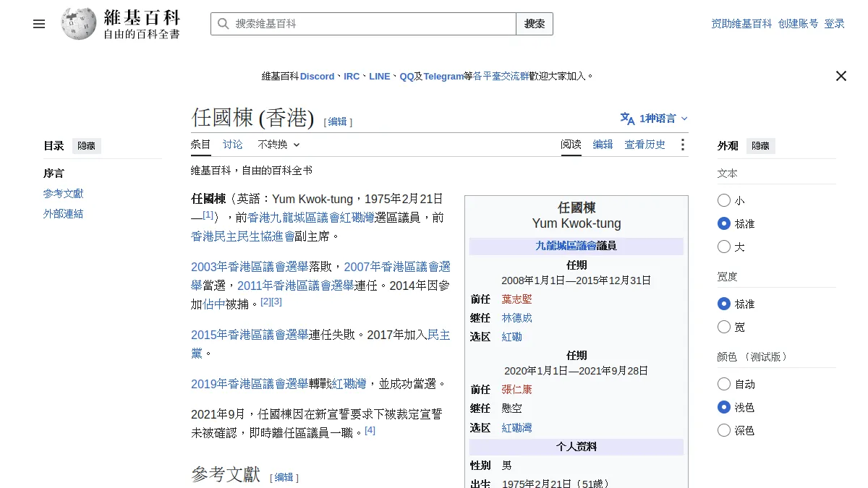Choose 自动 color mode
The height and width of the screenshot is (488, 868).
tap(724, 384)
